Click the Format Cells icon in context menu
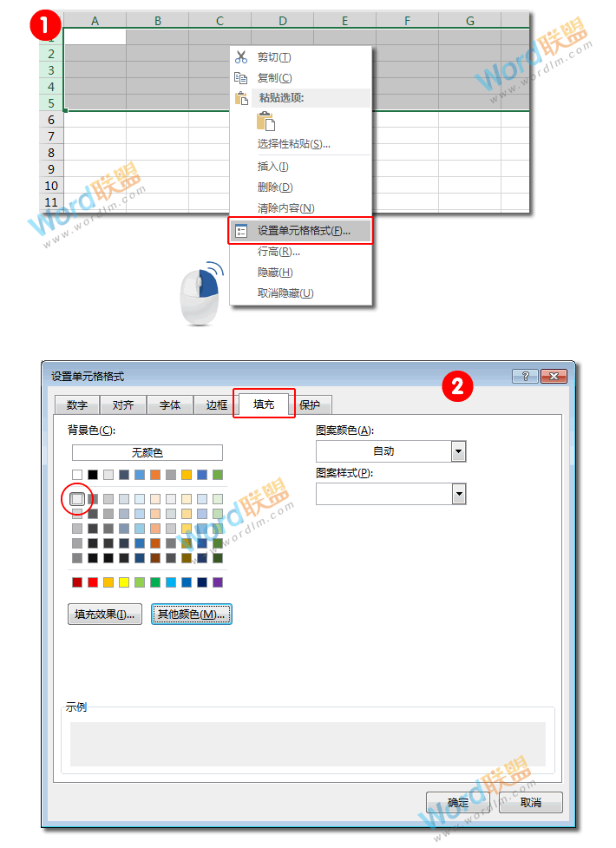This screenshot has width=616, height=848. point(241,231)
